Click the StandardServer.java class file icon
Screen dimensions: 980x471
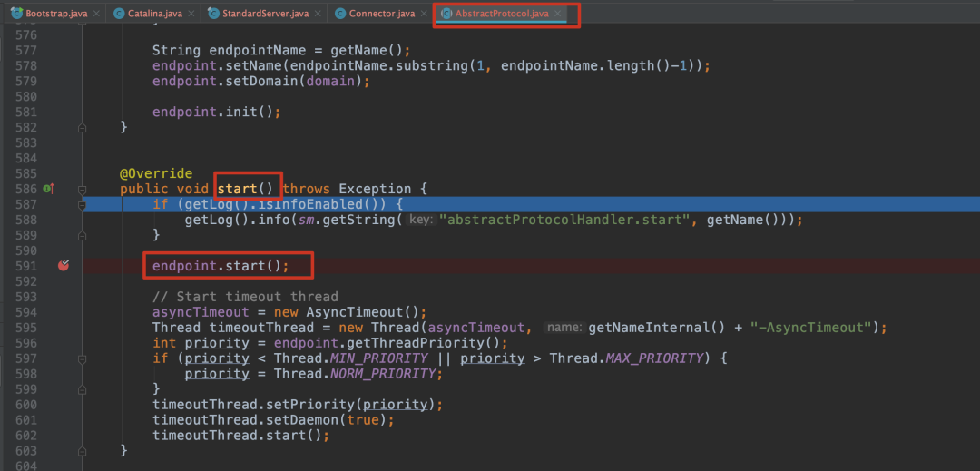pyautogui.click(x=214, y=13)
